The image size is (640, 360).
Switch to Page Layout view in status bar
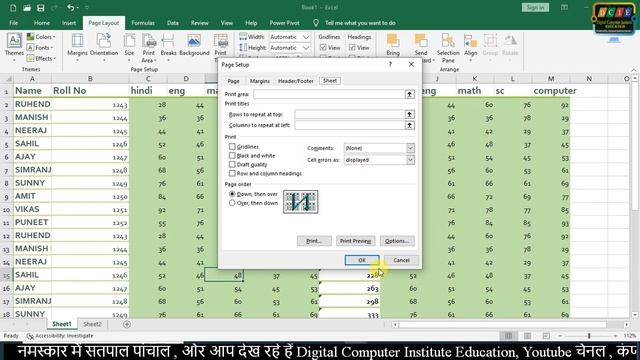click(527, 336)
